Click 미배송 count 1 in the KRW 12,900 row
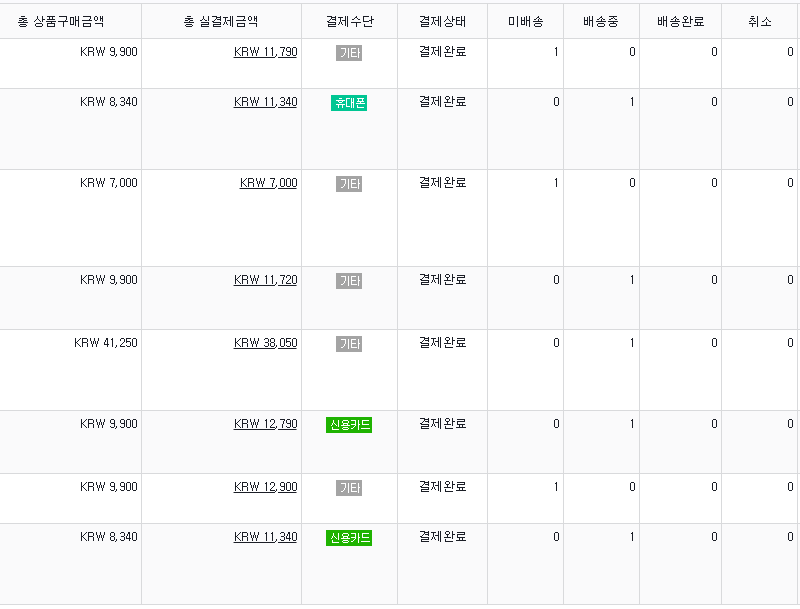800x609 pixels. point(556,487)
